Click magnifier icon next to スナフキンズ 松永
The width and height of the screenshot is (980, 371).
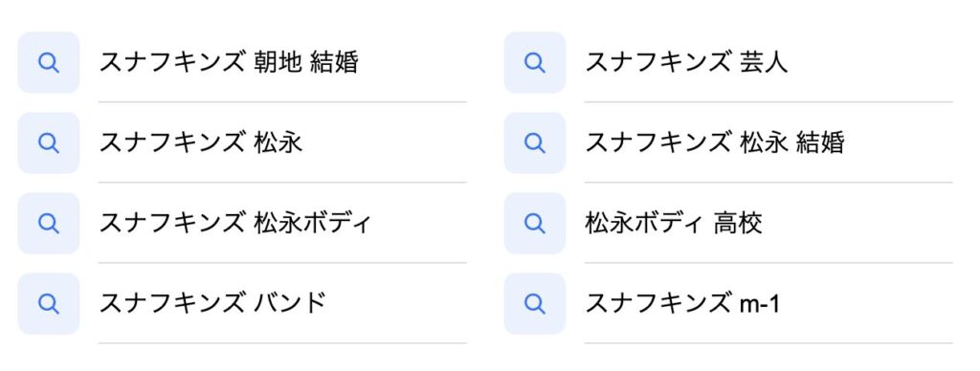(49, 143)
